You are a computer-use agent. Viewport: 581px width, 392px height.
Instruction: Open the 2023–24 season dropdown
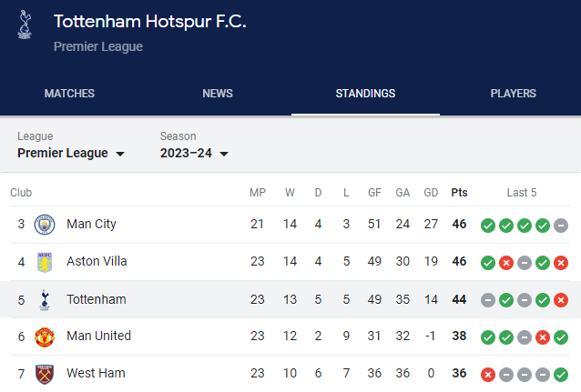pos(194,153)
